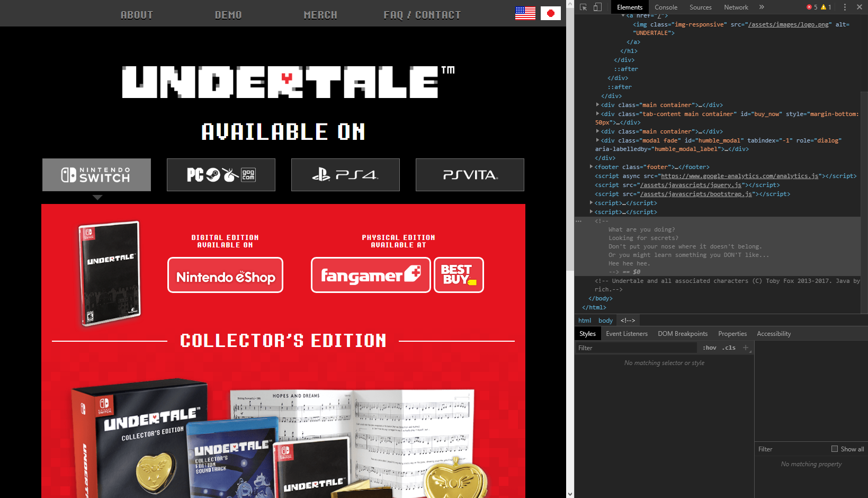Screen dimensions: 868x498
Task: Select body in the DOM breadcrumb
Action: (605, 320)
